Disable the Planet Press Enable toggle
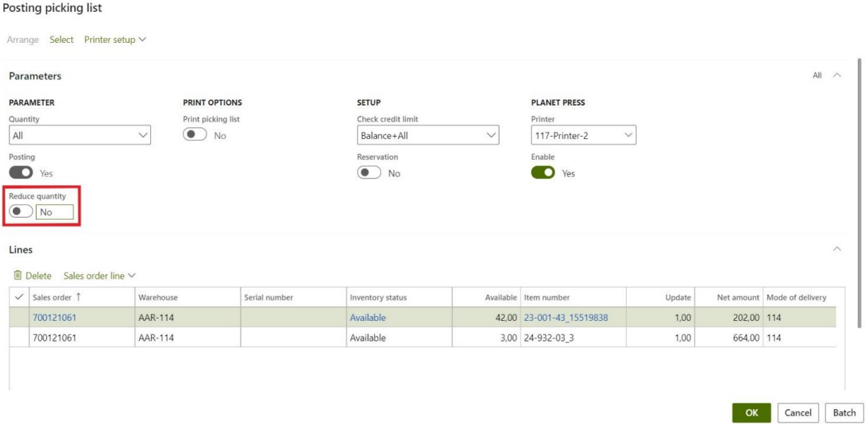 tap(543, 173)
